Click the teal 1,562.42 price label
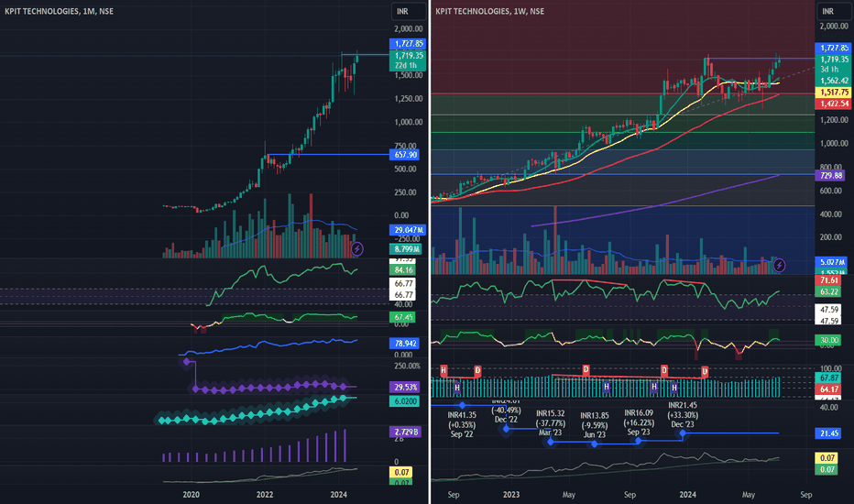This screenshot has width=854, height=504. point(833,81)
